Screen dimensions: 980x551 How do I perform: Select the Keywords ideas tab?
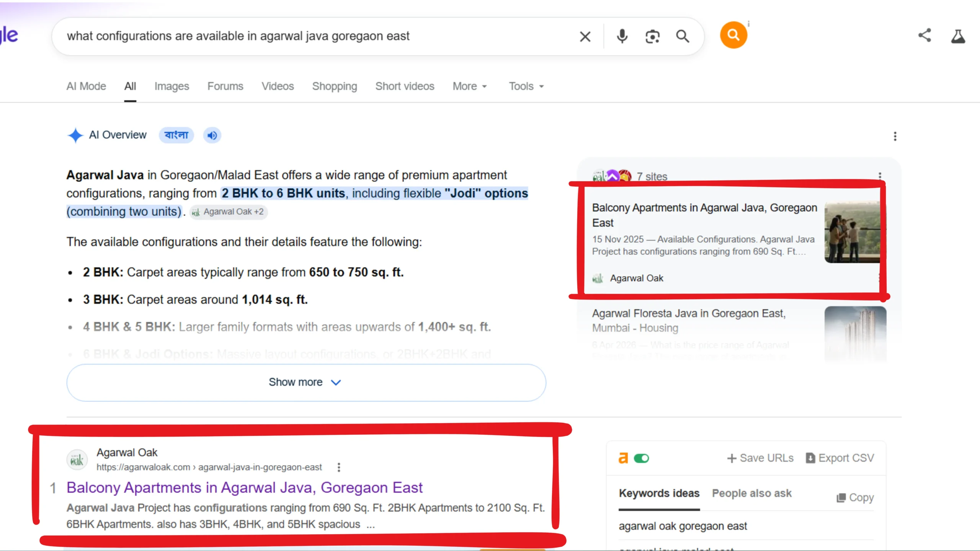pyautogui.click(x=659, y=494)
